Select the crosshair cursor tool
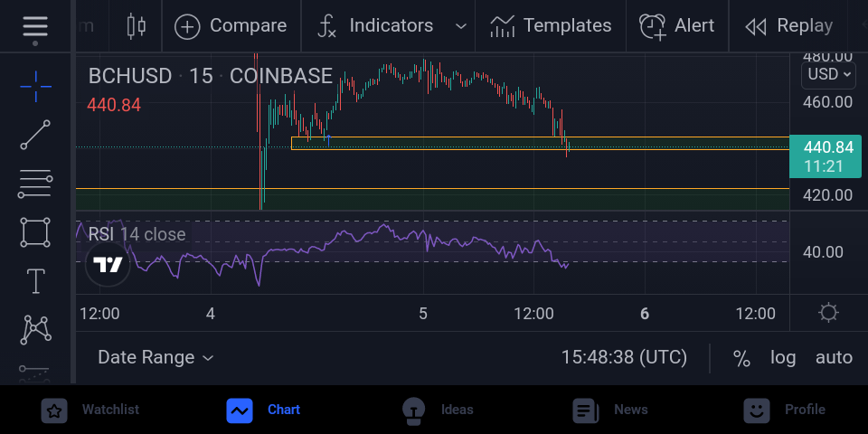868x434 pixels. (x=36, y=87)
